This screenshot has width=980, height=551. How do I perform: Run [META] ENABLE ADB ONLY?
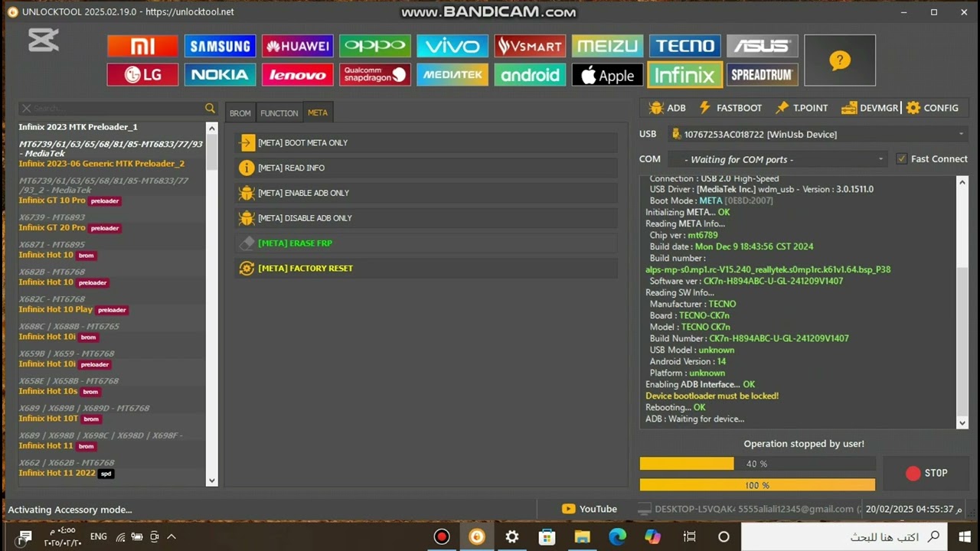[426, 193]
